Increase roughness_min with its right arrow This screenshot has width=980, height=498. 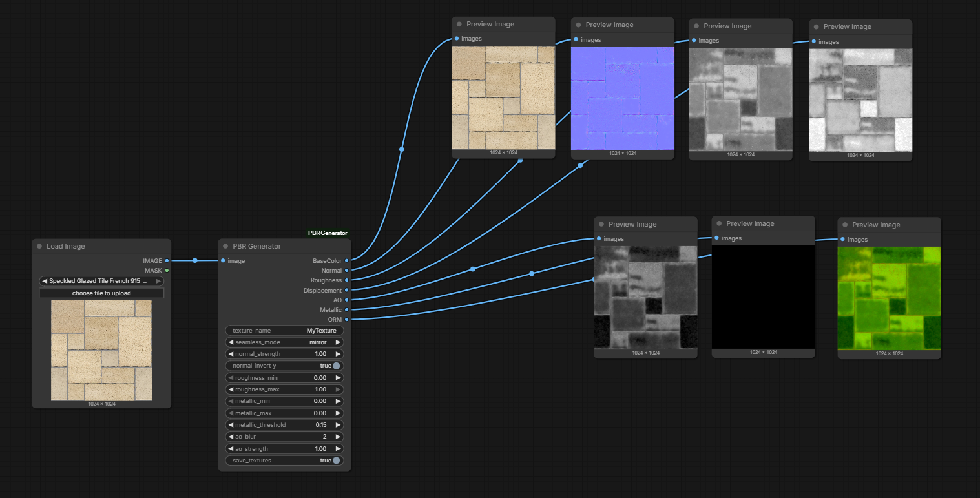pyautogui.click(x=338, y=378)
